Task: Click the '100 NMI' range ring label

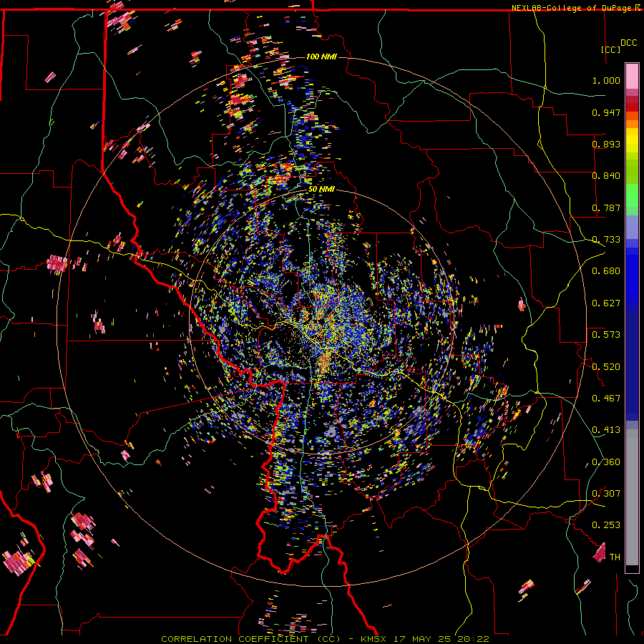Action: pos(321,57)
